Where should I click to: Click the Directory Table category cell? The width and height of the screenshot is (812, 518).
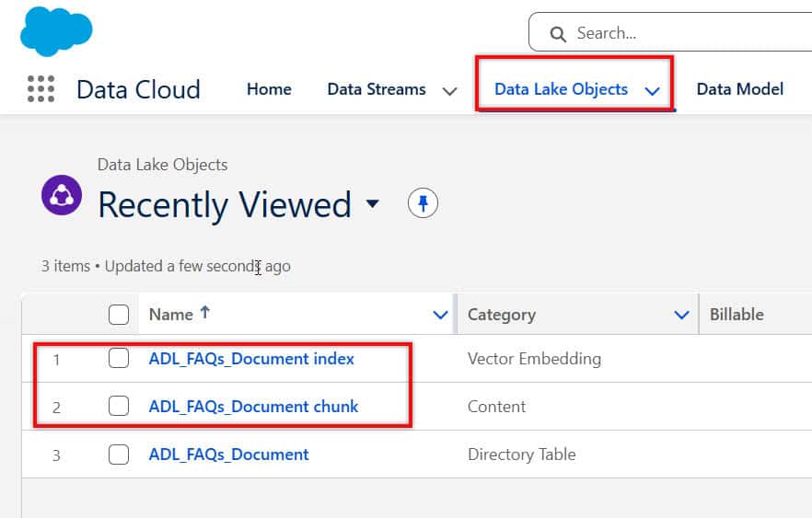521,455
